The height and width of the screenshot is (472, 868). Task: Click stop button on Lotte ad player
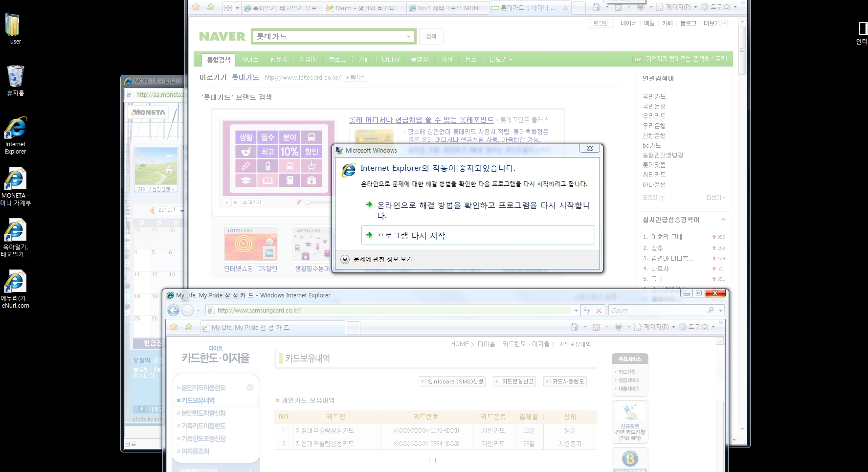click(x=235, y=202)
